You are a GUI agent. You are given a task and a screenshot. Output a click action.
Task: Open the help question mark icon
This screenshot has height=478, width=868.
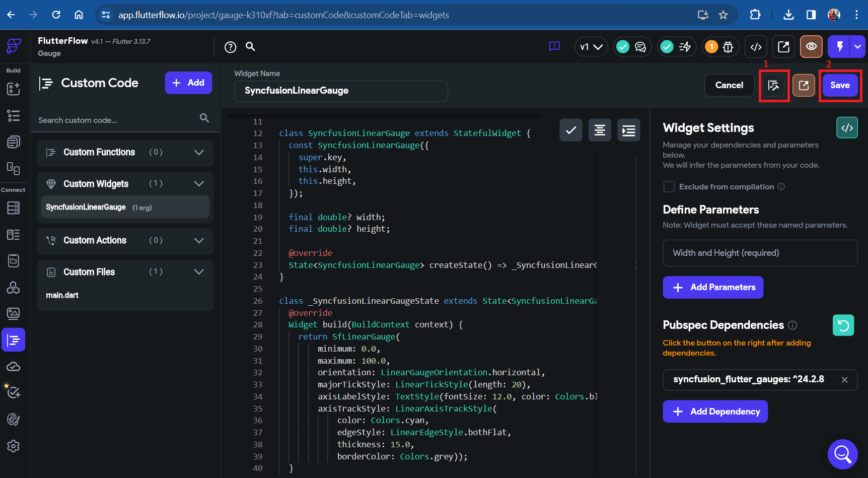[231, 47]
